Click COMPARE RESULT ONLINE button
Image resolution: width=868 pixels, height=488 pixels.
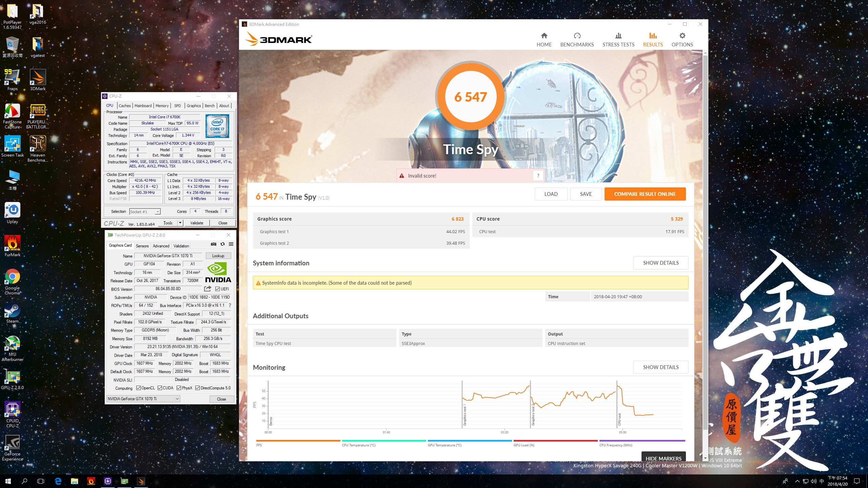[x=645, y=194]
